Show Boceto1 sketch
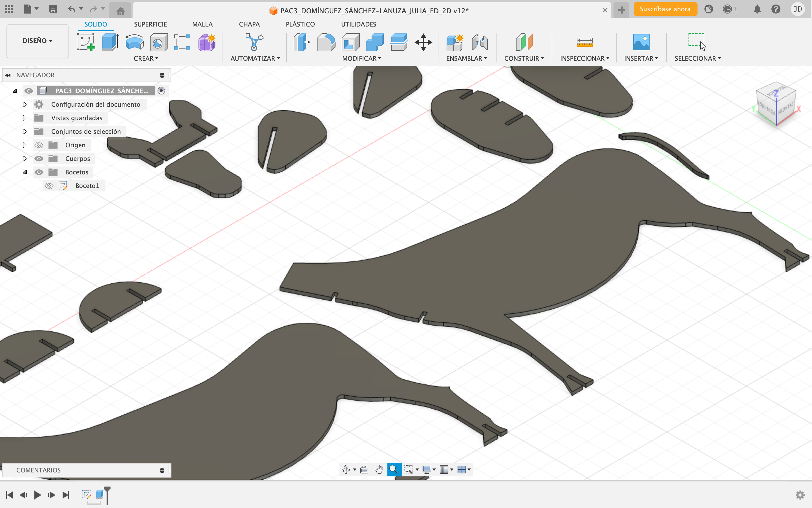The width and height of the screenshot is (812, 508). coord(49,186)
